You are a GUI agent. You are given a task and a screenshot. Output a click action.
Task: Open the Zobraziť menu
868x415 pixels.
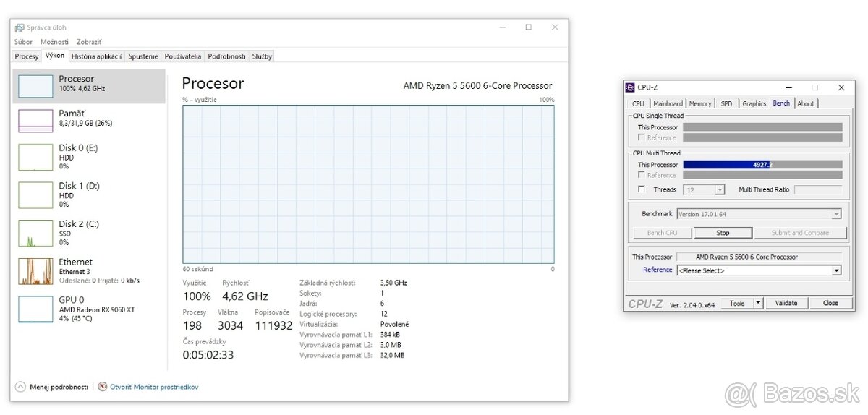(89, 42)
